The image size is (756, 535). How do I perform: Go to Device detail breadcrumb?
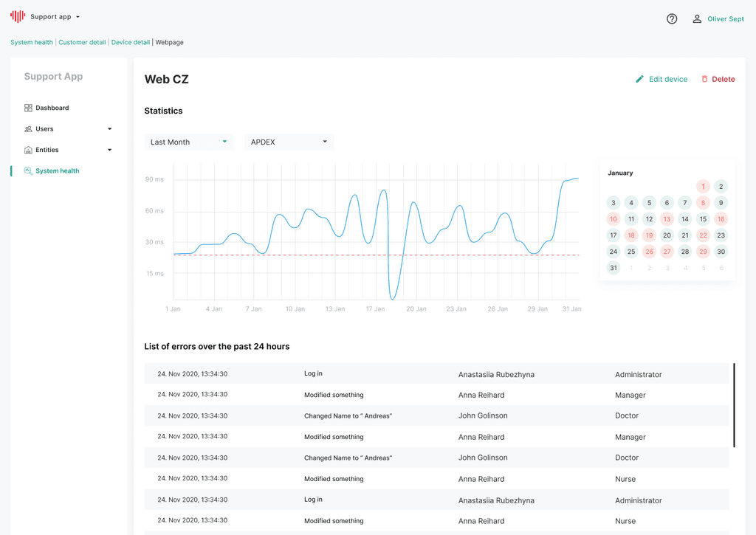click(130, 42)
